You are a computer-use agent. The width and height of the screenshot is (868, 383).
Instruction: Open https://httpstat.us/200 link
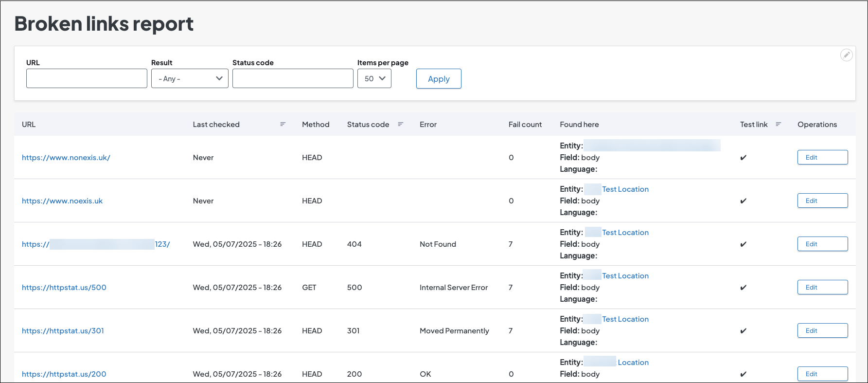click(64, 374)
